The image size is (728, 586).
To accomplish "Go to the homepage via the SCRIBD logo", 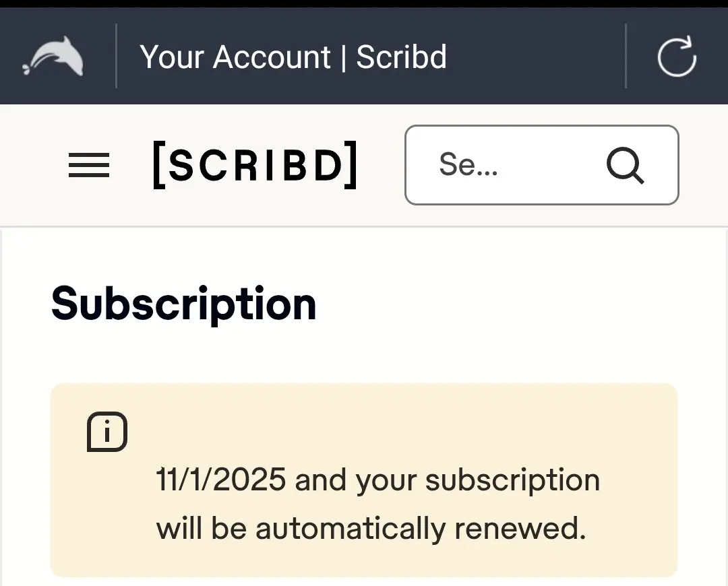I will (x=255, y=165).
